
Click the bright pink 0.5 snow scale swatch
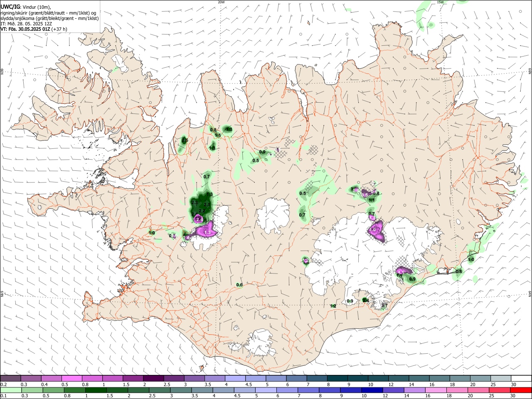71,378
